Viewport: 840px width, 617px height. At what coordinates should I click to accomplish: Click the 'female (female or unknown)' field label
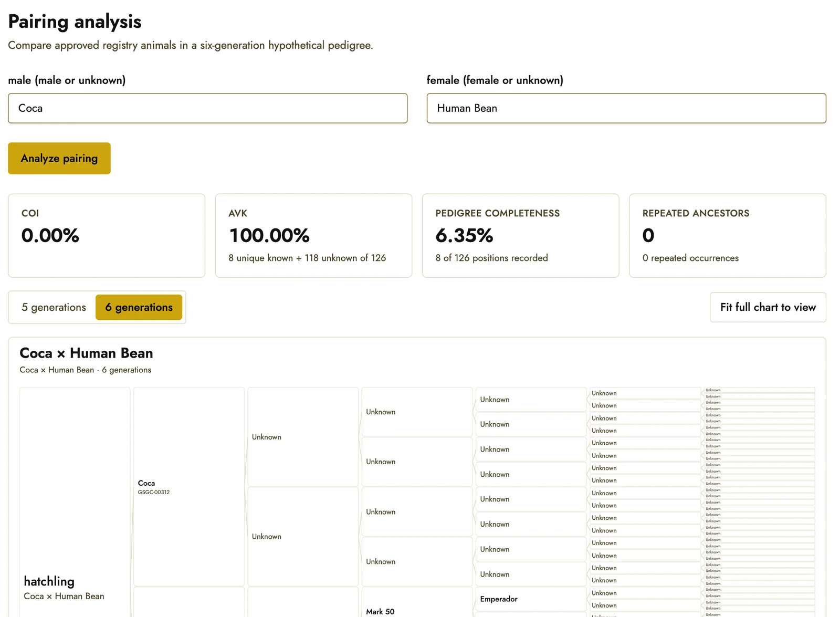click(495, 80)
